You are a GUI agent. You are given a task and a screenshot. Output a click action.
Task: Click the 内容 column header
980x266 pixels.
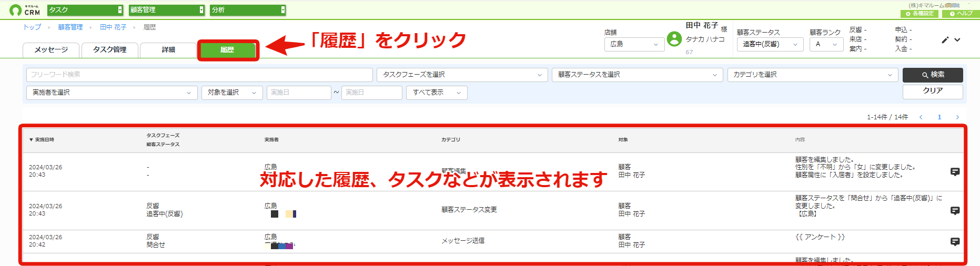[800, 140]
